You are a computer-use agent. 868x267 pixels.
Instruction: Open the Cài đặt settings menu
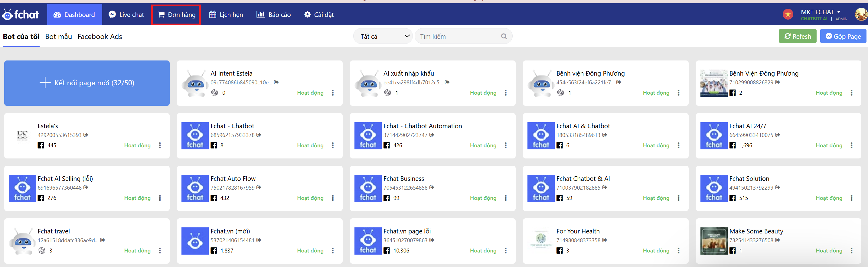(319, 15)
